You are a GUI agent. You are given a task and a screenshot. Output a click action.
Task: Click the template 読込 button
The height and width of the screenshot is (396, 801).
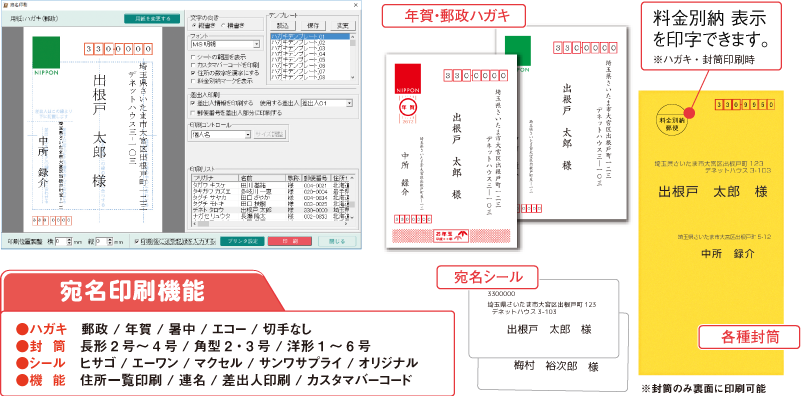282,26
